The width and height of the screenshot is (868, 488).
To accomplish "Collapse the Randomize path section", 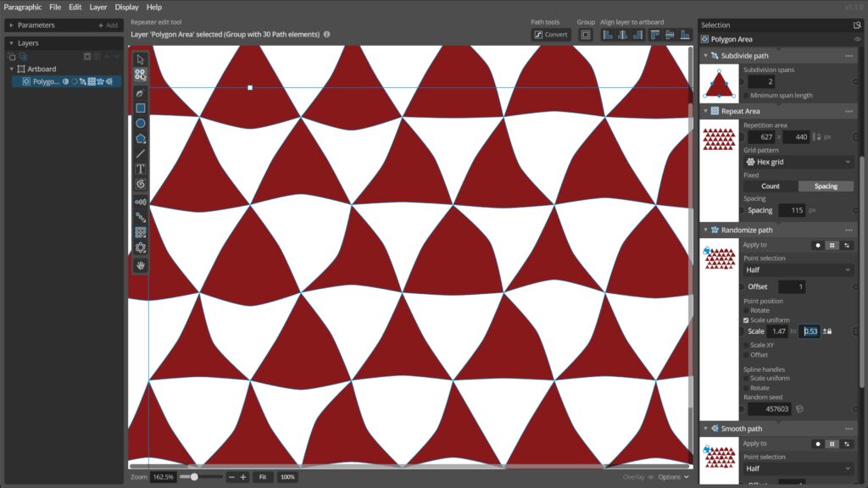I will click(x=706, y=230).
